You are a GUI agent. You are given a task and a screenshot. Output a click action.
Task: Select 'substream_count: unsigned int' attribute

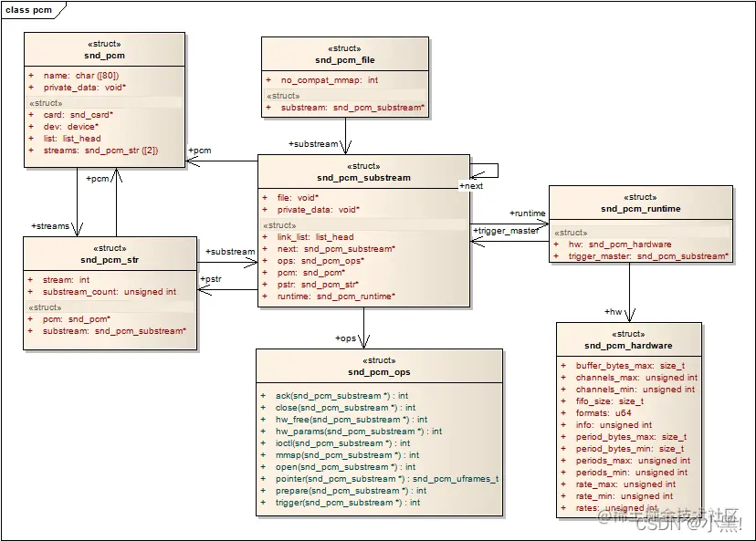[x=110, y=292]
